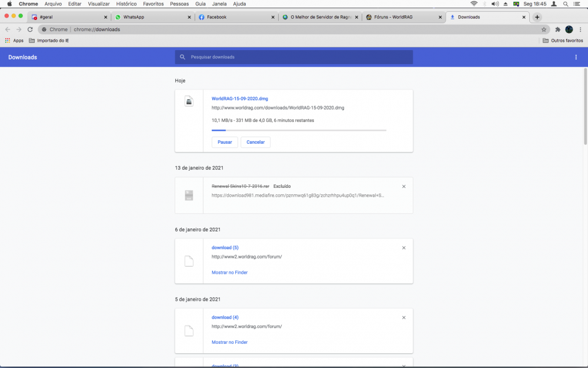
Task: Click the WorldRAG download progress bar
Action: [299, 130]
